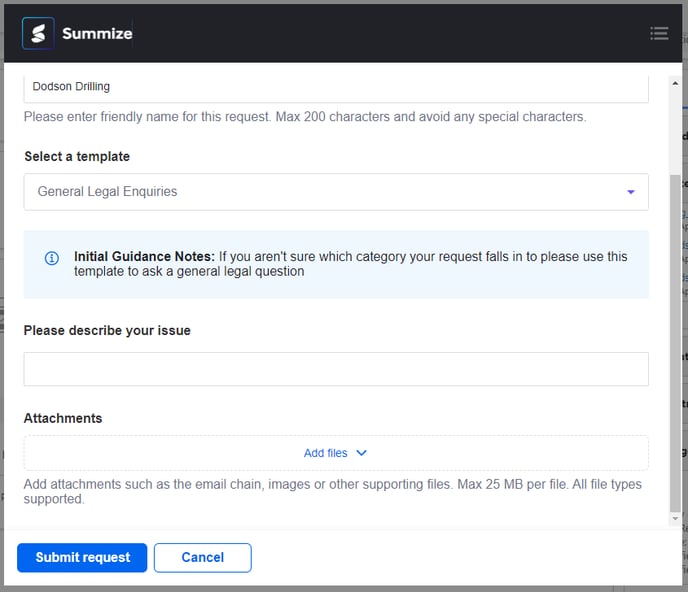Focus the Please describe your issue field
The height and width of the screenshot is (592, 688).
(335, 369)
